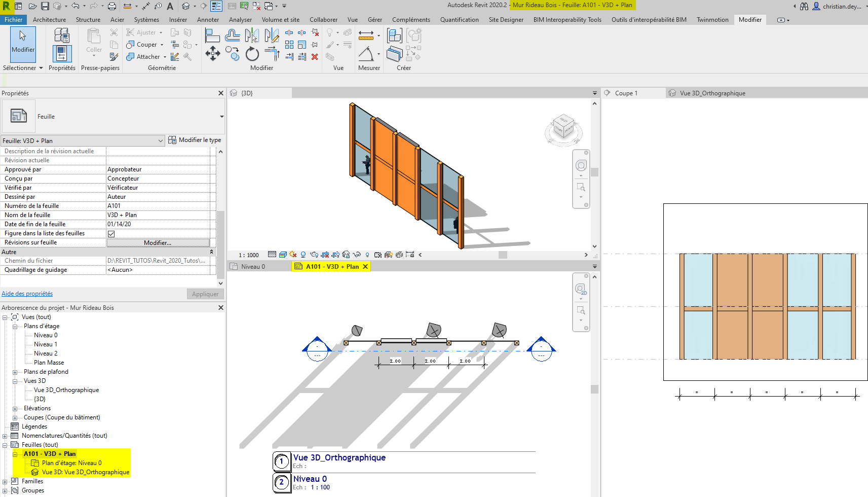
Task: Click the red Delete X icon in ribbon
Action: point(315,57)
